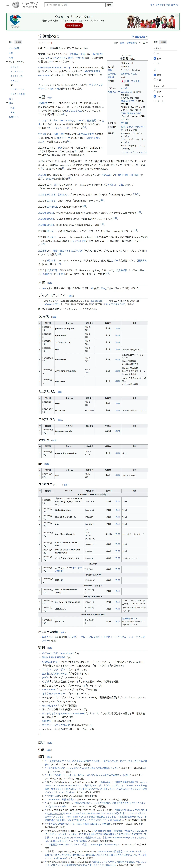Screen dimensions: 186x868
Task: Click the Wikipedia globe logo
Action: click(16, 5)
